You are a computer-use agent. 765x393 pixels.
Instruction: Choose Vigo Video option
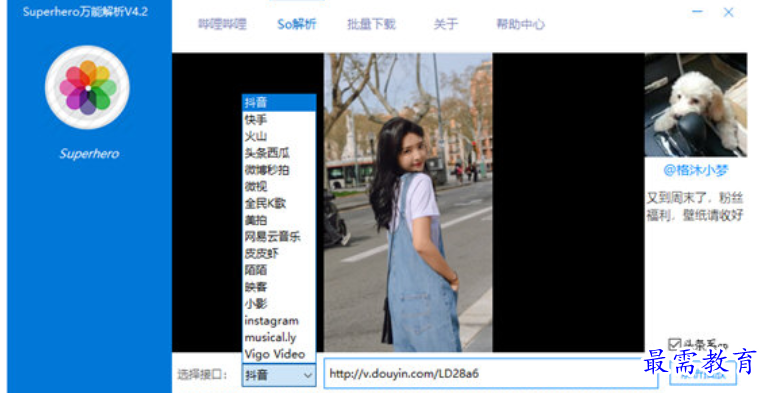tap(279, 354)
